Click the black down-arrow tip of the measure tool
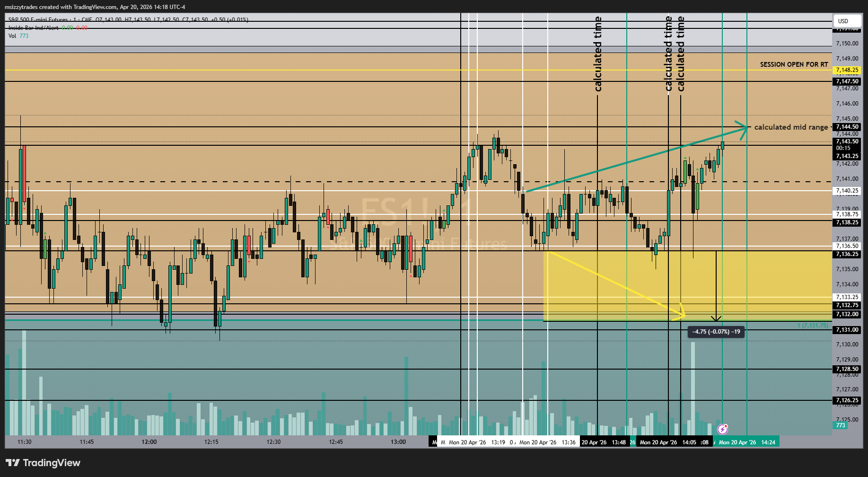Viewport: 868px width, 477px height. [716, 318]
